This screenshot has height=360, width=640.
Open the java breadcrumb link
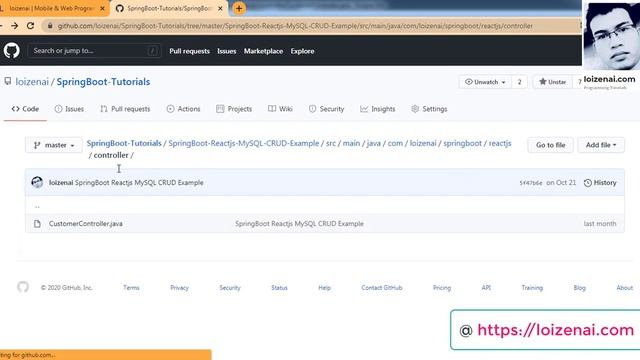373,143
